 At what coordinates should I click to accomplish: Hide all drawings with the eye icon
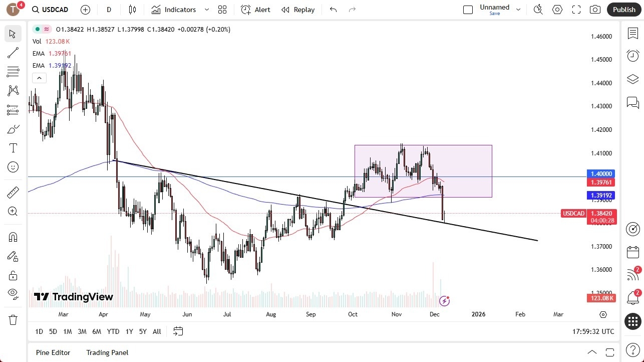click(x=13, y=293)
